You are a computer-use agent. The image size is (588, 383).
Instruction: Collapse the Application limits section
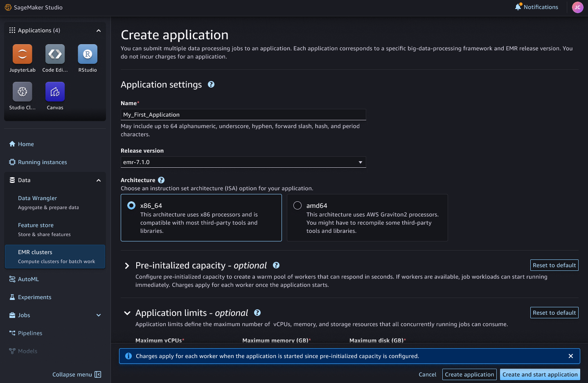pyautogui.click(x=127, y=313)
